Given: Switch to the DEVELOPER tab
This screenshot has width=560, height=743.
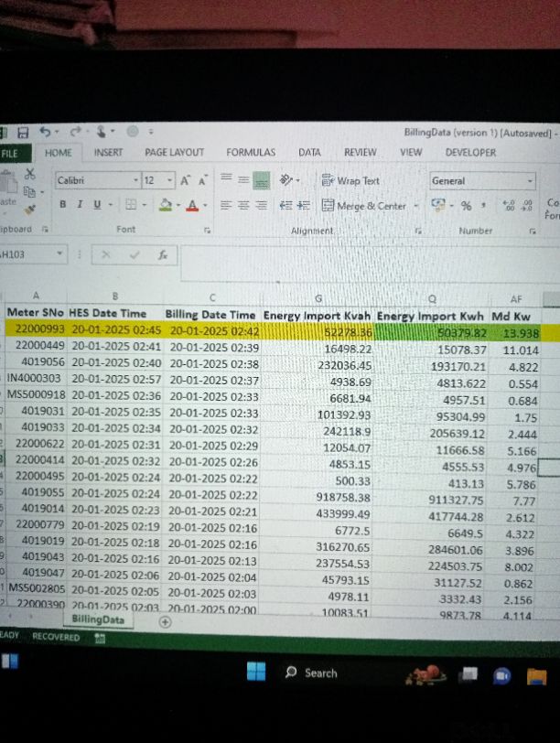Looking at the screenshot, I should pyautogui.click(x=470, y=153).
